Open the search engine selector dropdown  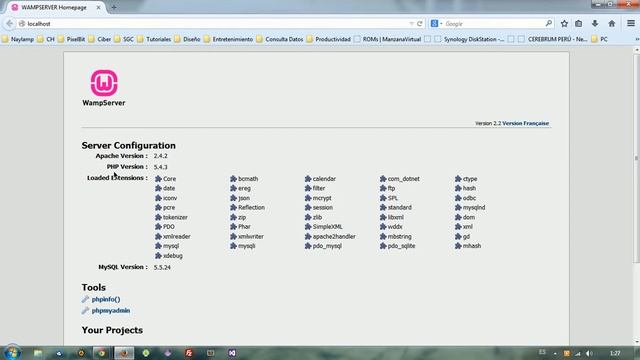[436, 24]
